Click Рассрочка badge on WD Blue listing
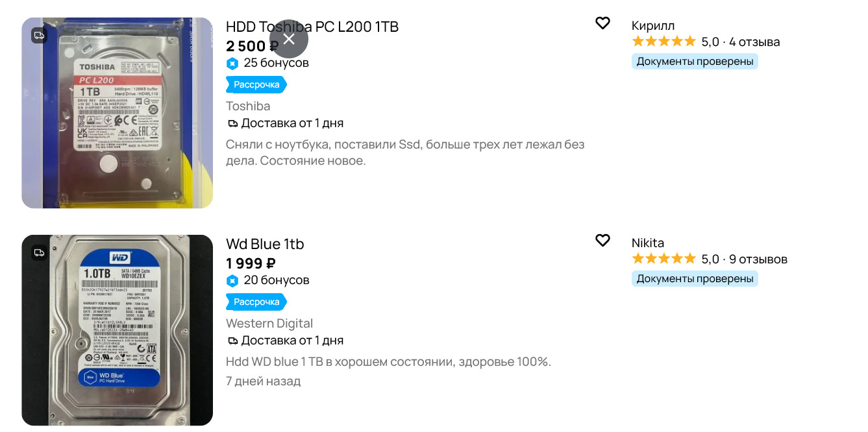868x432 pixels. click(256, 302)
